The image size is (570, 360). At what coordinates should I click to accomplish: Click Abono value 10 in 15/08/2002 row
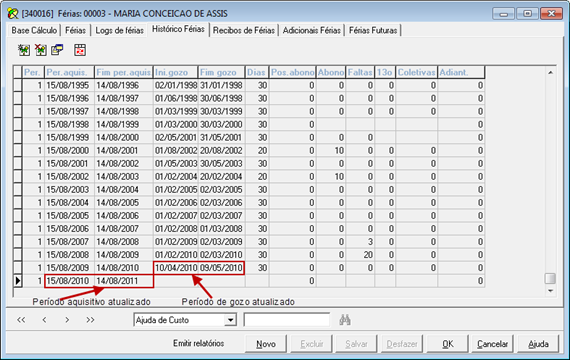click(331, 176)
